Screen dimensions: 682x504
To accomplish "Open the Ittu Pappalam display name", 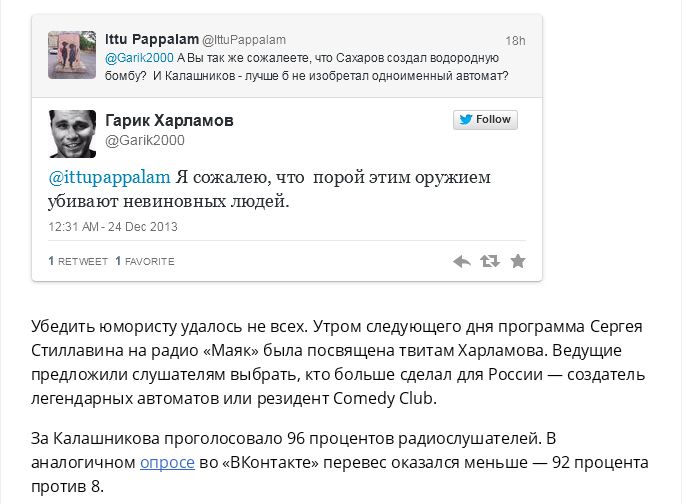I will point(151,40).
